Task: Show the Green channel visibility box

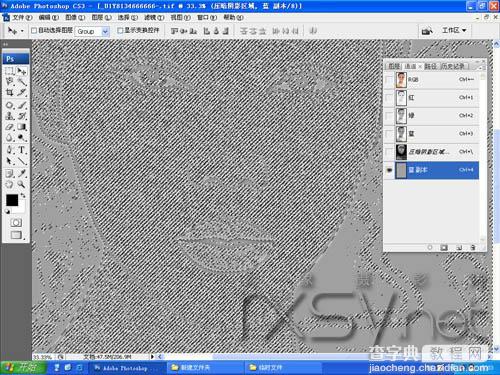Action: (x=389, y=116)
